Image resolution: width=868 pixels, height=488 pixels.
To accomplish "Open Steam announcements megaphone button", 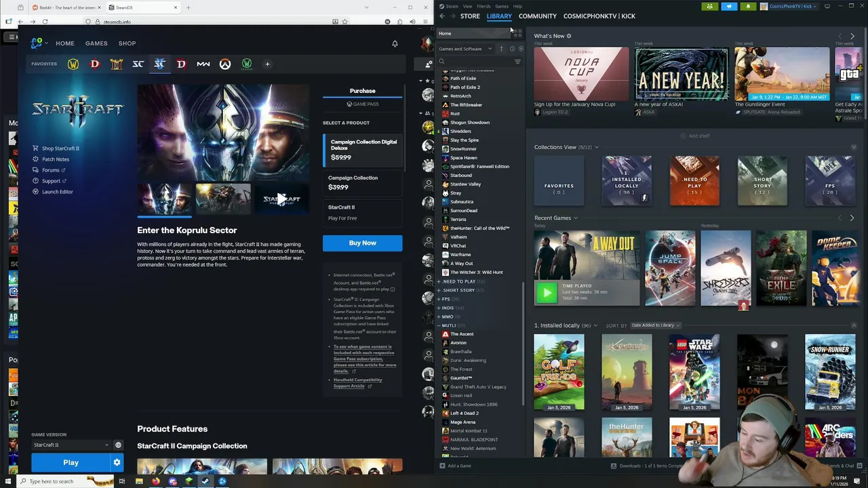I will [x=729, y=6].
